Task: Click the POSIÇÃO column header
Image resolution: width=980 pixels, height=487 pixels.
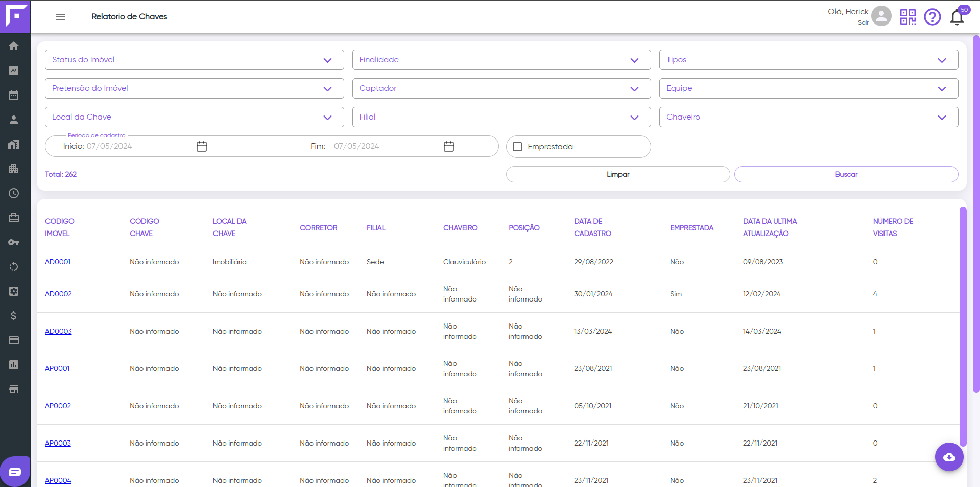Action: 524,228
